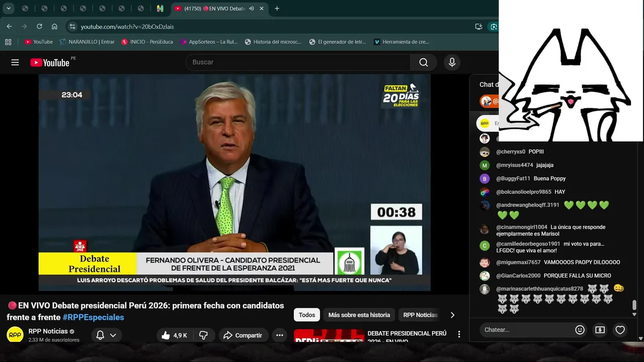The width and height of the screenshot is (644, 362).
Task: Click chat user @GianCarlos2000
Action: click(x=518, y=276)
